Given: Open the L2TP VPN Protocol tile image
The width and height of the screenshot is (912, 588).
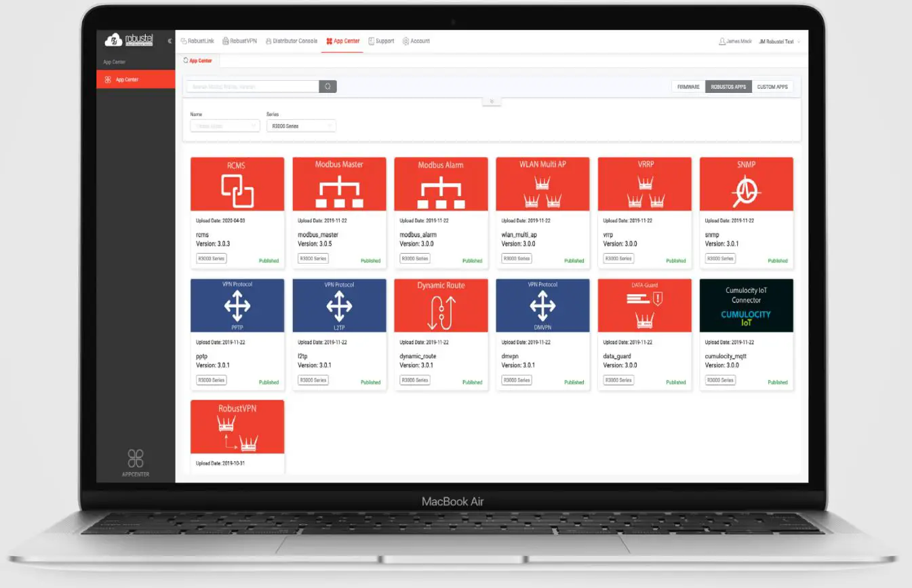Looking at the screenshot, I should tap(339, 305).
